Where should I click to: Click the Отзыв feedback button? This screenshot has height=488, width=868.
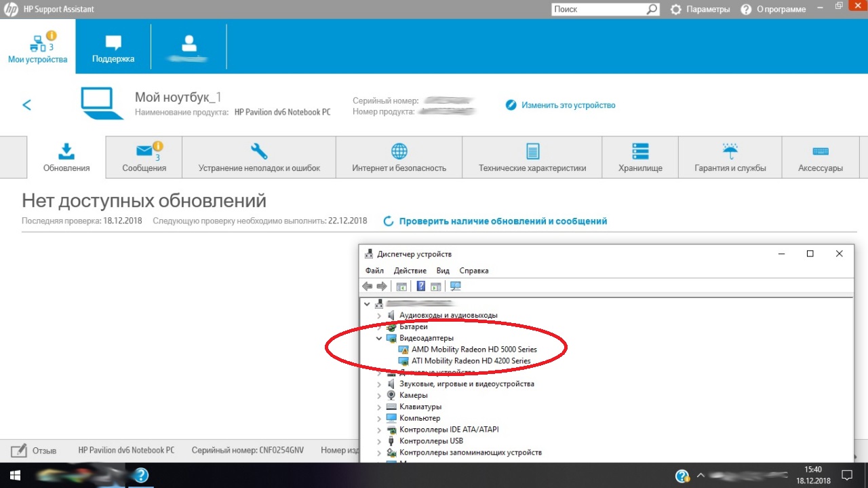(34, 450)
